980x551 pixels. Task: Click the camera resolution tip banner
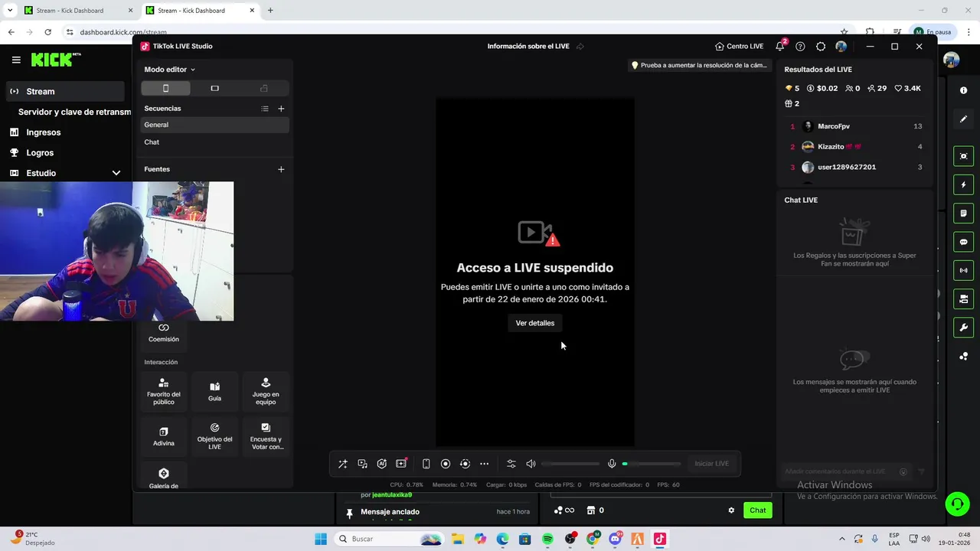698,65
